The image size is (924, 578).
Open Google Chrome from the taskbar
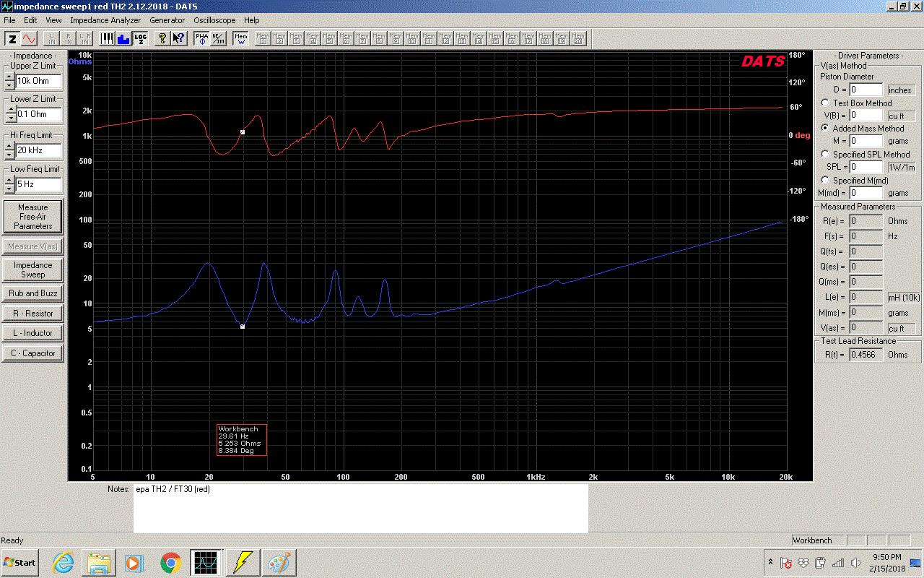click(171, 562)
